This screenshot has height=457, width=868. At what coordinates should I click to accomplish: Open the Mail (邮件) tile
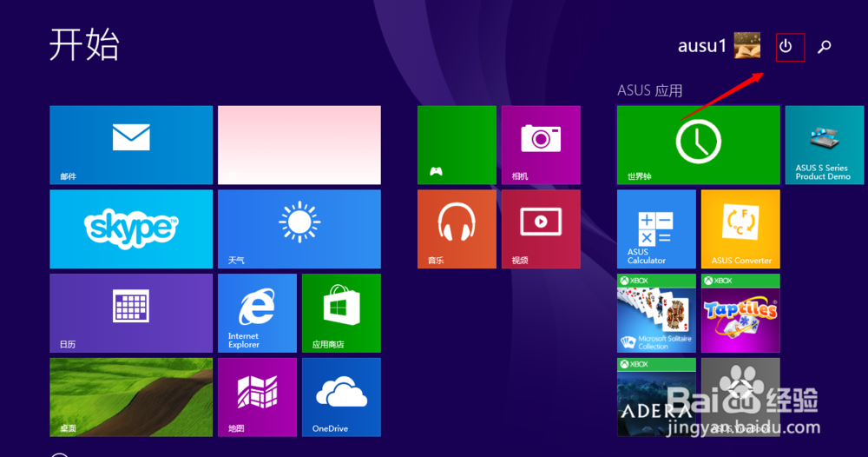(131, 145)
